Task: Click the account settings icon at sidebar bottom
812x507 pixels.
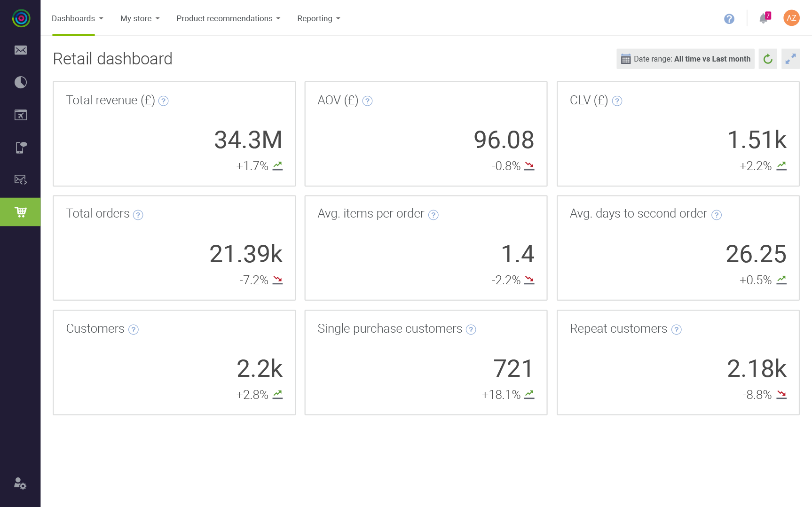Action: (x=19, y=484)
